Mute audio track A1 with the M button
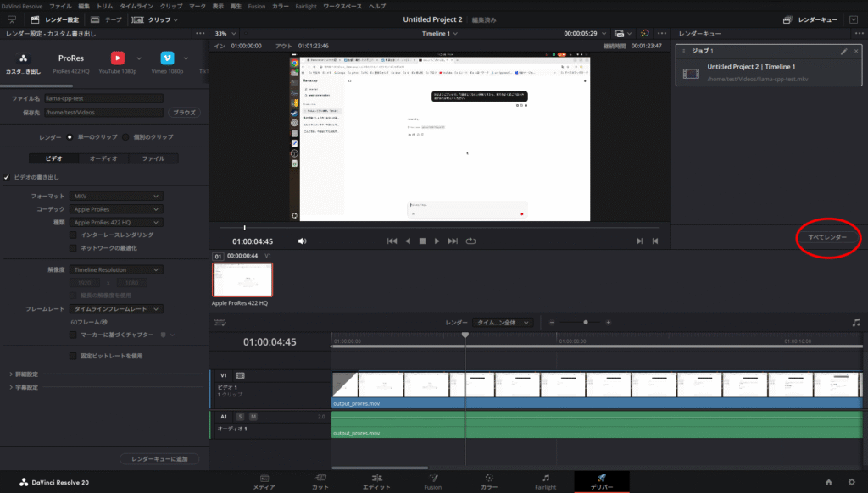Screen dimensions: 868x493 [x=253, y=417]
